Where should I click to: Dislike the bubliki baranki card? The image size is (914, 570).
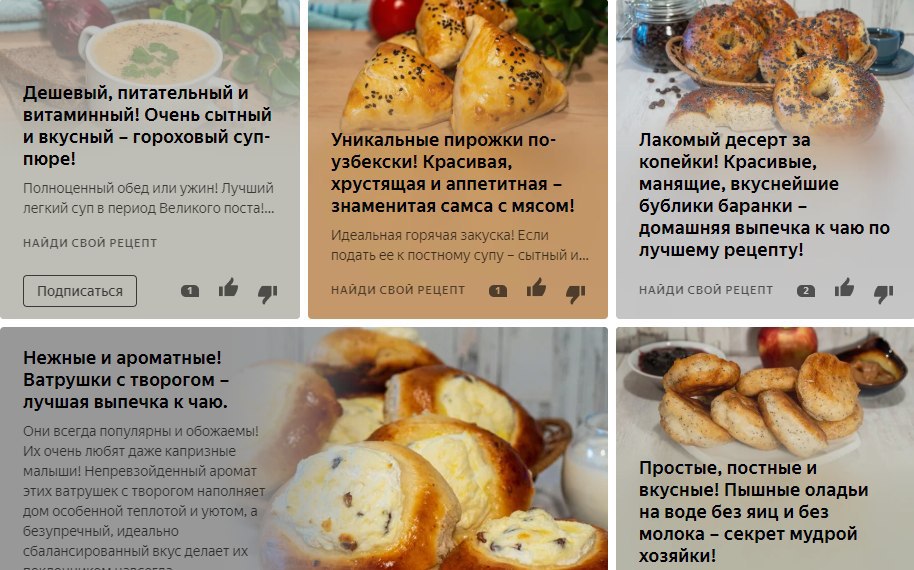[883, 294]
